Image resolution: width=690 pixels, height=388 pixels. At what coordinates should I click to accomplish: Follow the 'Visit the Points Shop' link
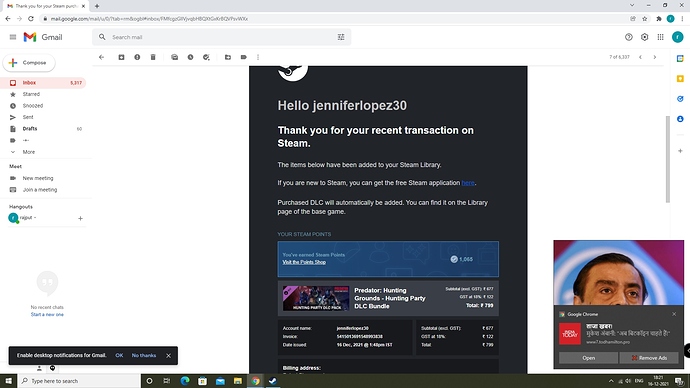304,262
